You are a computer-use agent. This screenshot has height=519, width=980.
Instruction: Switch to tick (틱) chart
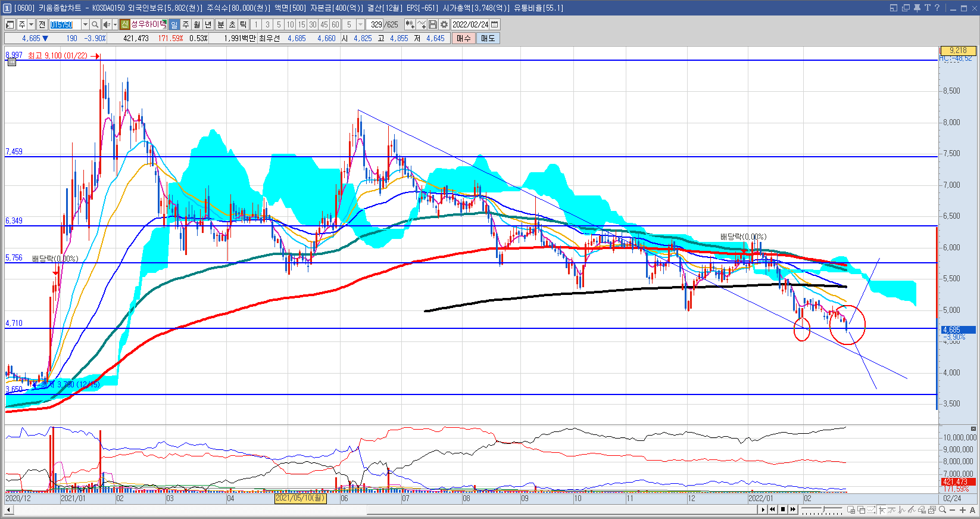[244, 24]
